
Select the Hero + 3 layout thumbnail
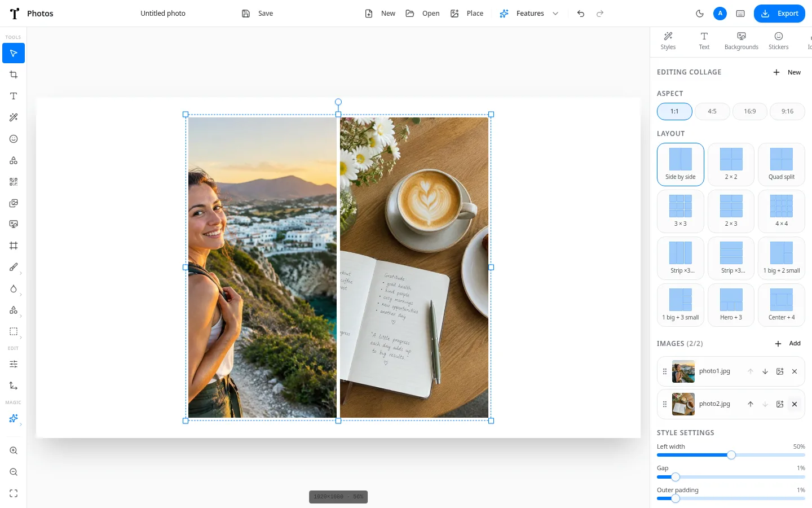click(x=731, y=305)
